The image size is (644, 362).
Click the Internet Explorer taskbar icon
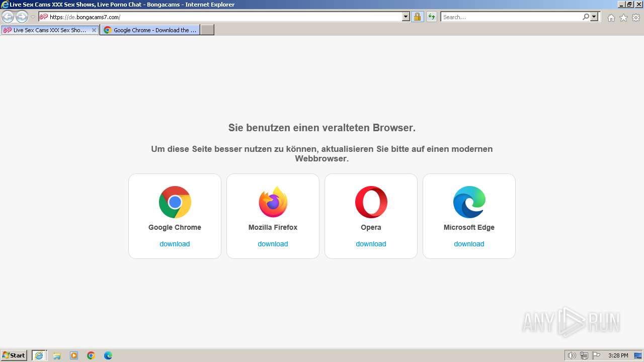(x=39, y=355)
